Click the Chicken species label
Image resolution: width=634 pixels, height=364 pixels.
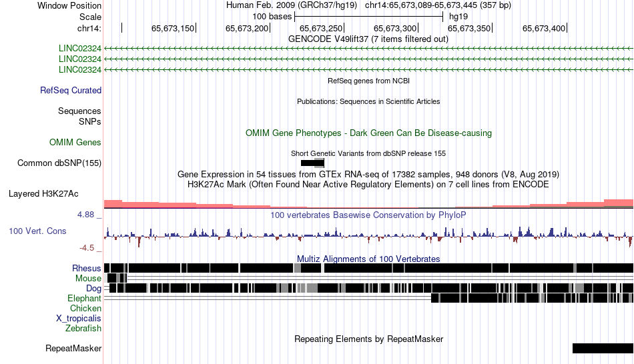(85, 308)
